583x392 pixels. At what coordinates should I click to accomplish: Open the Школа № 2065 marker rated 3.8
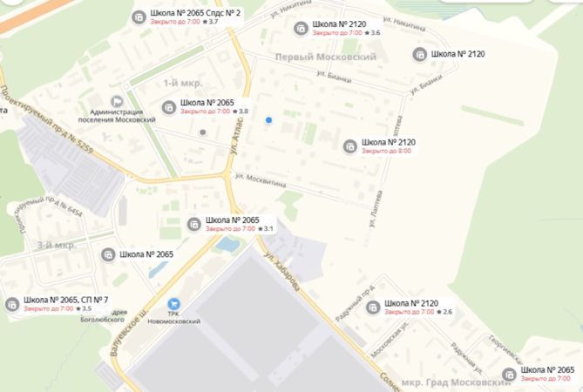pyautogui.click(x=169, y=108)
